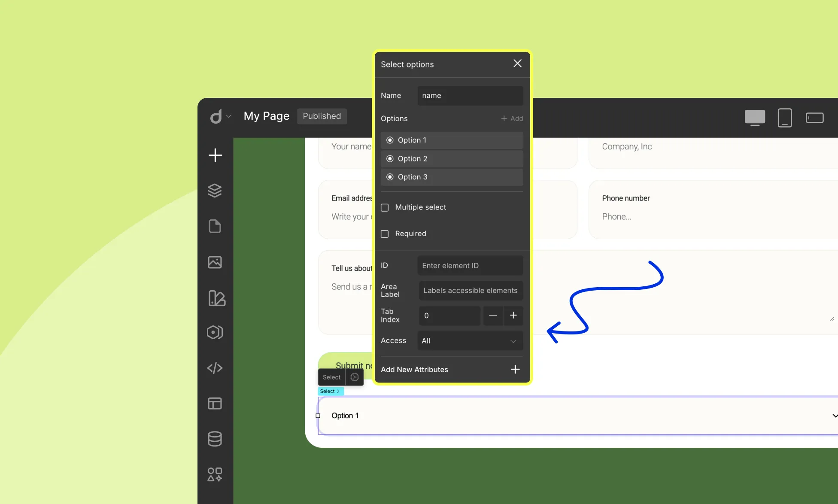Image resolution: width=838 pixels, height=504 pixels.
Task: Open the Custom code brackets icon
Action: [215, 368]
